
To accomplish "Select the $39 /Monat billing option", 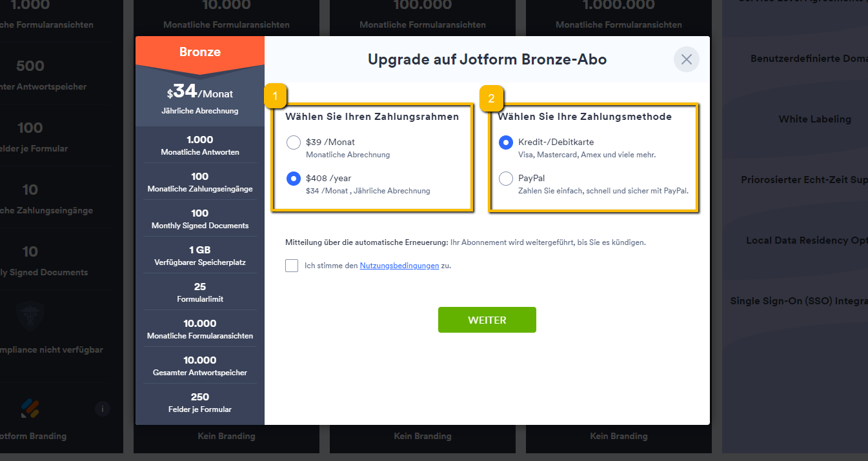I will (x=294, y=142).
